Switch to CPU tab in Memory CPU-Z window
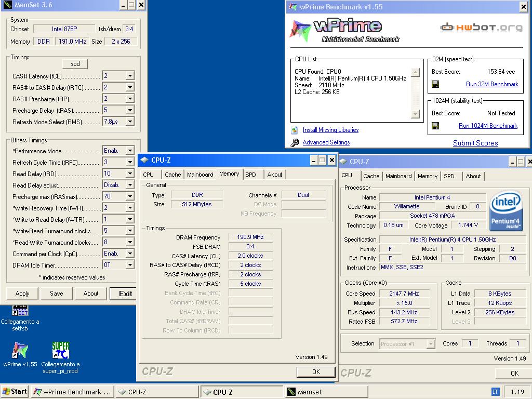This screenshot has height=399, width=532. [x=148, y=175]
